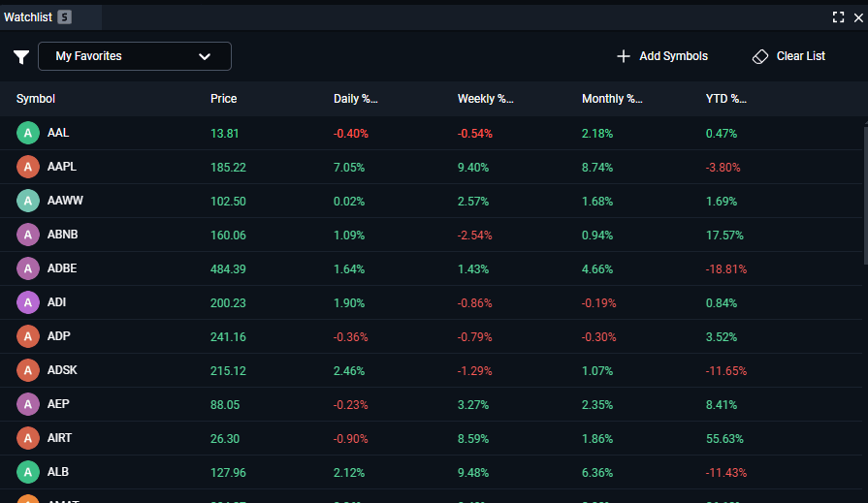
Task: Click the eraser icon for Clear List
Action: 760,56
